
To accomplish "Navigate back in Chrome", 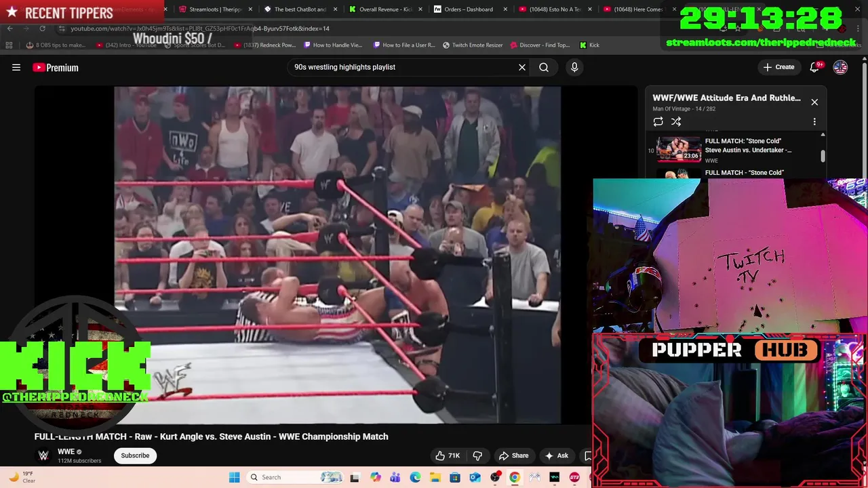I will coord(9,28).
